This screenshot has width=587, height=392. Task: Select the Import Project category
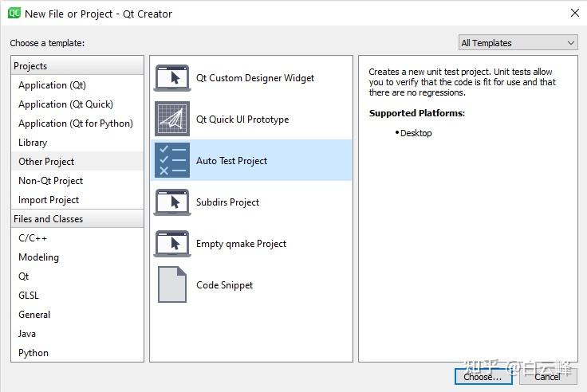[x=77, y=200]
